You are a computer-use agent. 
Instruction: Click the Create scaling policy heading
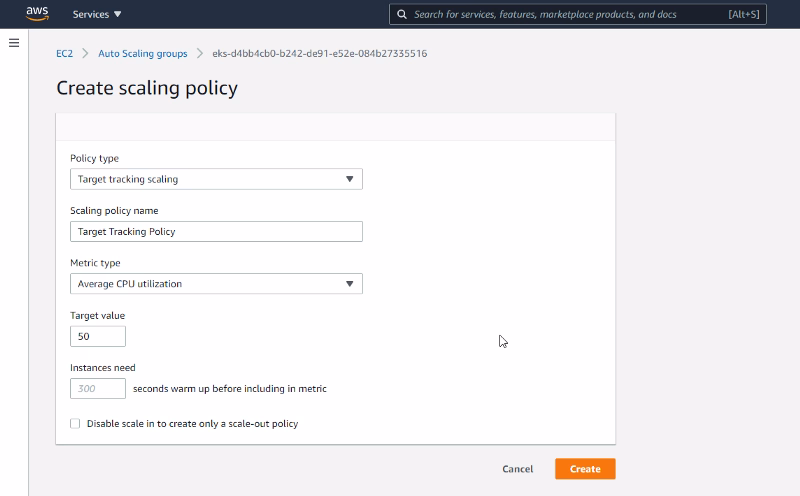click(147, 88)
